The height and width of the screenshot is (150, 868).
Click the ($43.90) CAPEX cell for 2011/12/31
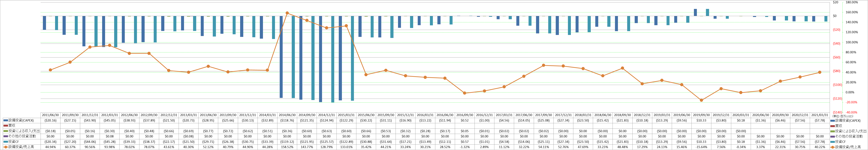[90, 120]
